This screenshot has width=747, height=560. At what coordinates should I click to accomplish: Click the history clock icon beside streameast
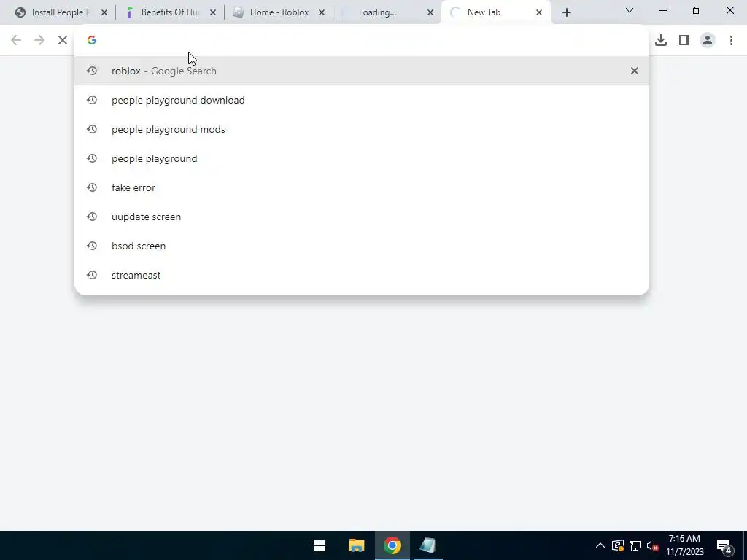pyautogui.click(x=92, y=275)
